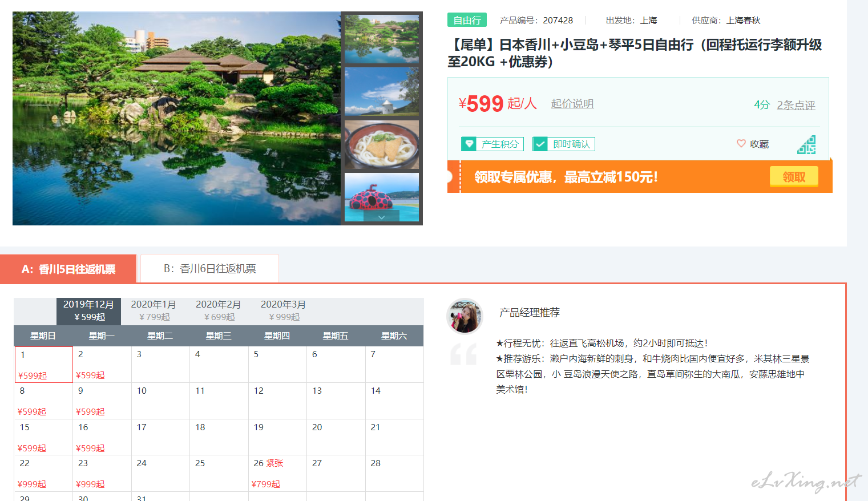Select December 2 date cell
Viewport: 868px width, 501px height.
102,365
